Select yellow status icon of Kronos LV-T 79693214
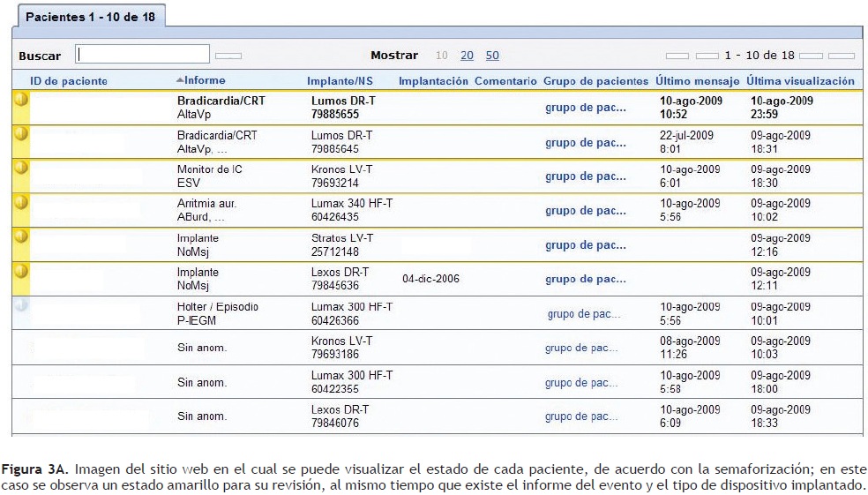 pyautogui.click(x=20, y=168)
